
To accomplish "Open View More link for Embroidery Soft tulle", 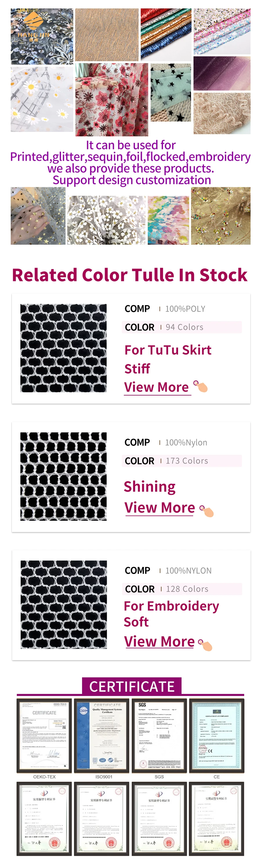I will (x=159, y=642).
